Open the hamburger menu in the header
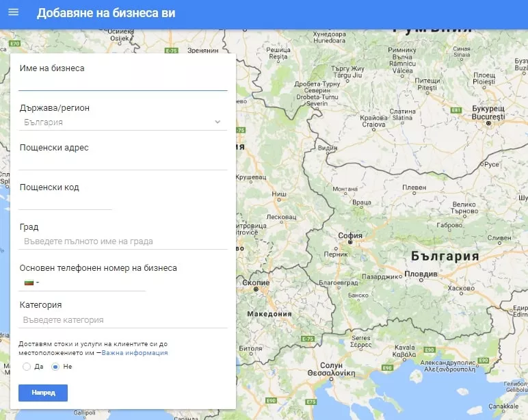Image resolution: width=528 pixels, height=420 pixels. point(14,12)
